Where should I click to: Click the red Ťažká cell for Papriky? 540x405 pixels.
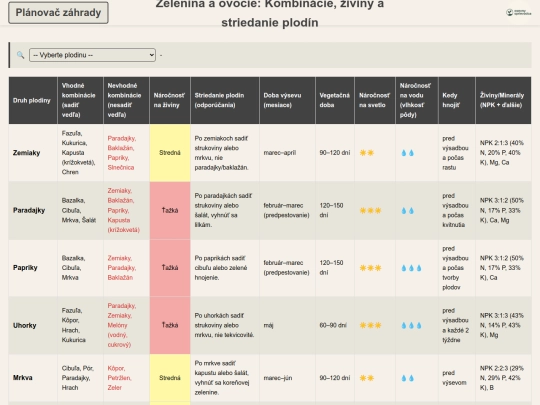click(170, 268)
